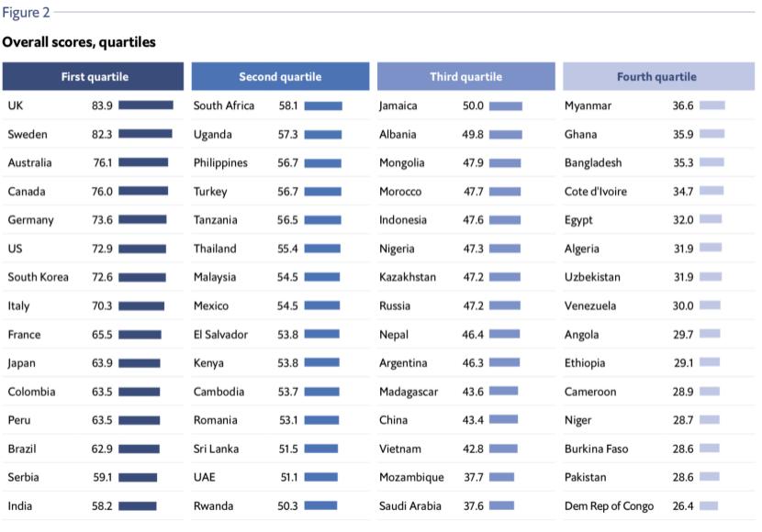Viewport: 762px width, 532px height.
Task: Click the UK score bar
Action: 145,105
